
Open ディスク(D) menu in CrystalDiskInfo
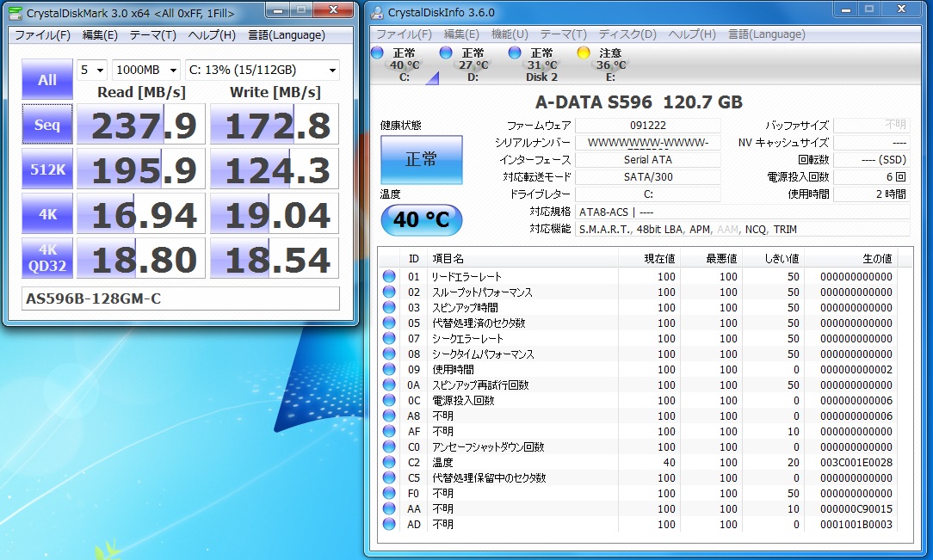(627, 34)
